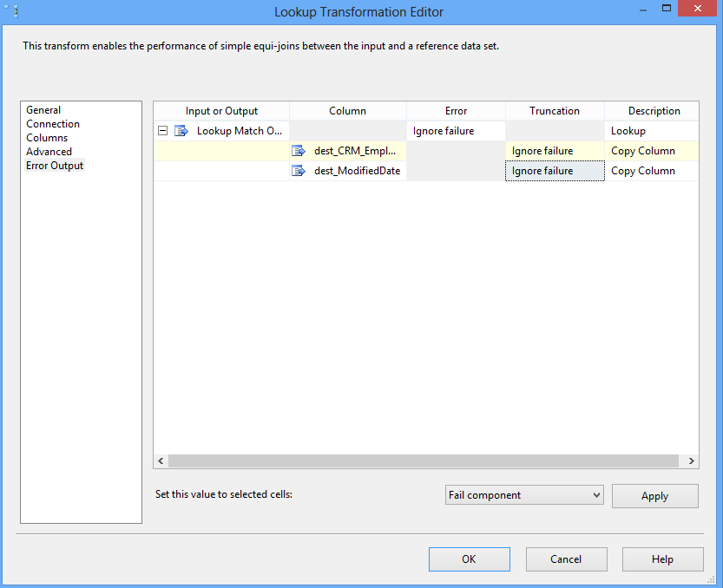Screen dimensions: 723x588
Task: Click the Error column header
Action: [x=456, y=111]
